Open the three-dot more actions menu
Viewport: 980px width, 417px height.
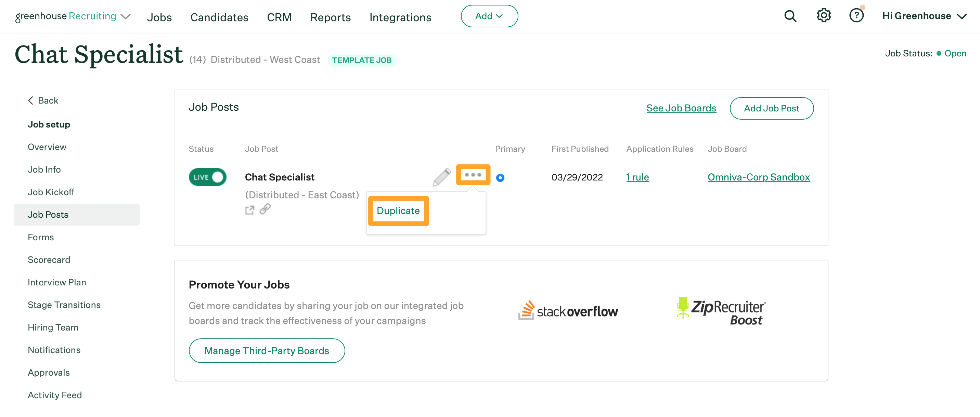pos(473,175)
